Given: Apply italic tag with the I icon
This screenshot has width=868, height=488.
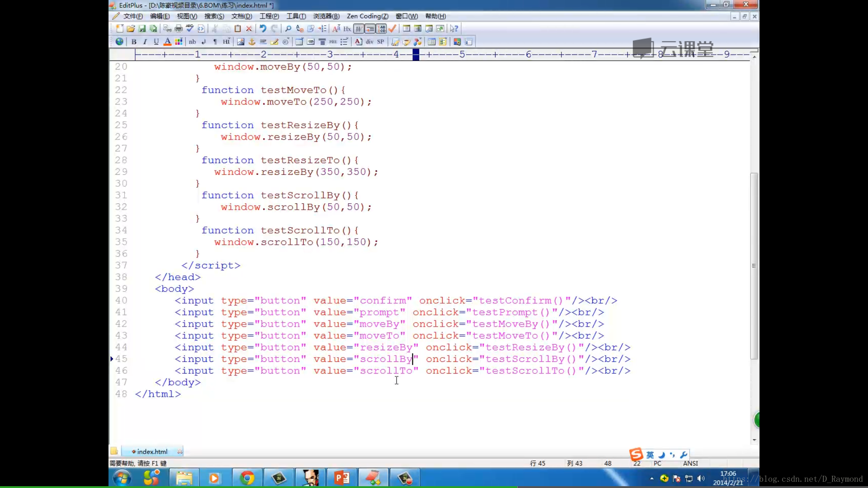Looking at the screenshot, I should pyautogui.click(x=145, y=42).
